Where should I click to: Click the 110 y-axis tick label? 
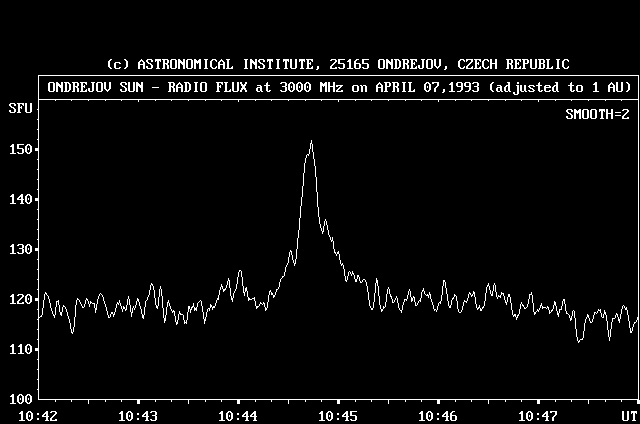pos(19,349)
